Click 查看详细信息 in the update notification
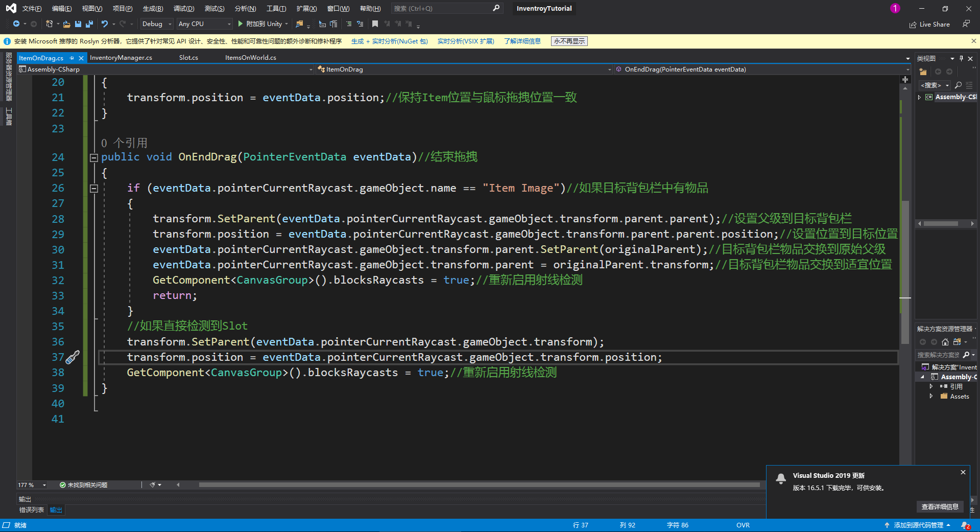 pyautogui.click(x=940, y=506)
